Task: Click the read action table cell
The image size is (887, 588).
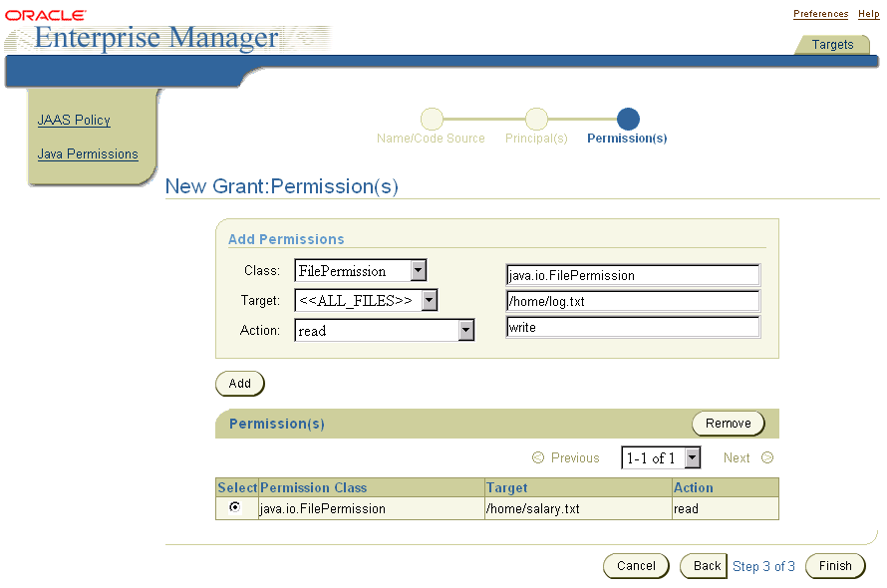Action: (726, 508)
